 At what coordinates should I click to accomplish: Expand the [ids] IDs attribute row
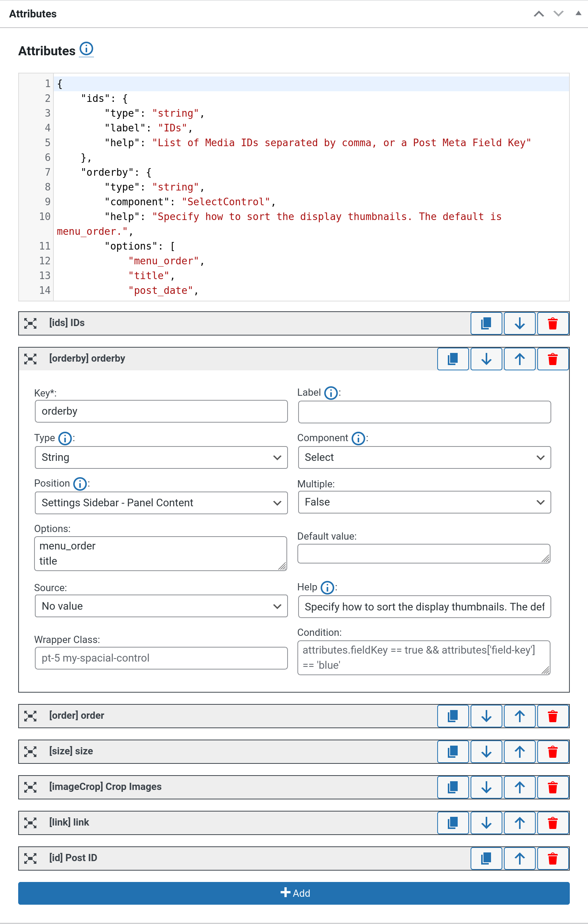[30, 323]
